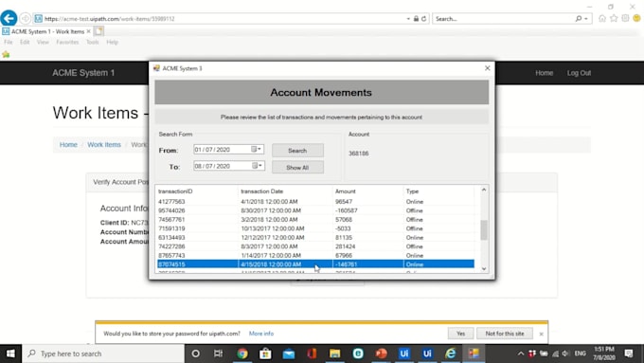
Task: Click the Amount column header
Action: coord(346,191)
